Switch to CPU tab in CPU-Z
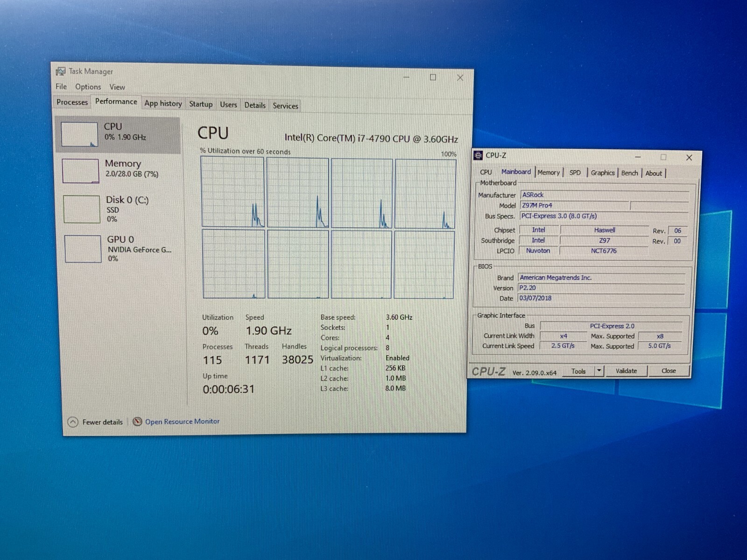Viewport: 747px width, 560px height. click(x=486, y=172)
